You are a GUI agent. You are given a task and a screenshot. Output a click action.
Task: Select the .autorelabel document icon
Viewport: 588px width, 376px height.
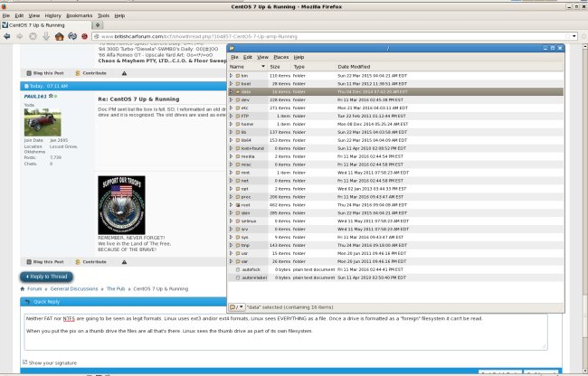pos(238,277)
